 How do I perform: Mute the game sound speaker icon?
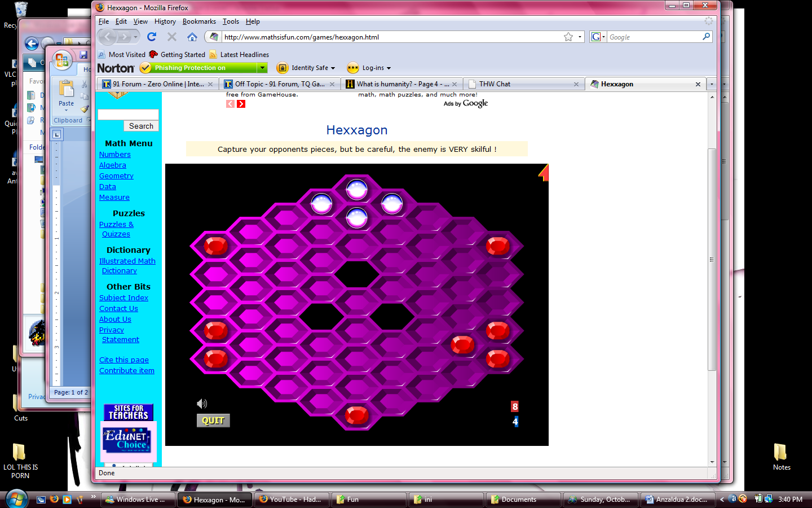pyautogui.click(x=202, y=404)
